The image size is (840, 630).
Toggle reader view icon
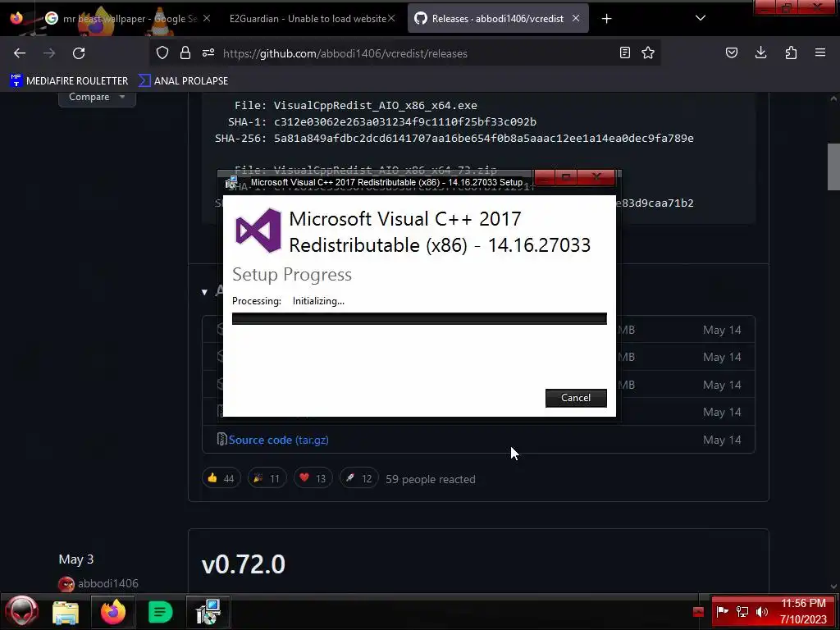coord(624,53)
